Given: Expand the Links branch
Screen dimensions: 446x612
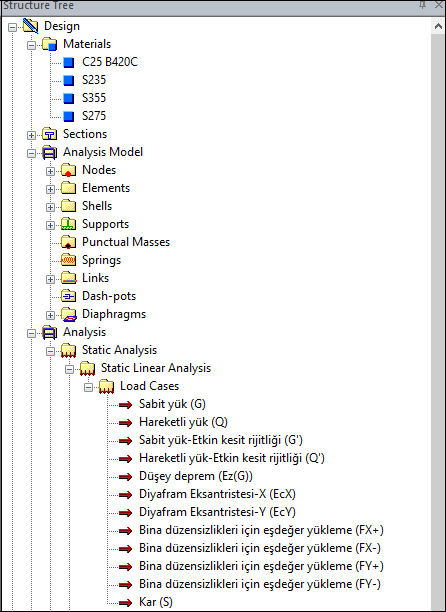Looking at the screenshot, I should pos(50,279).
